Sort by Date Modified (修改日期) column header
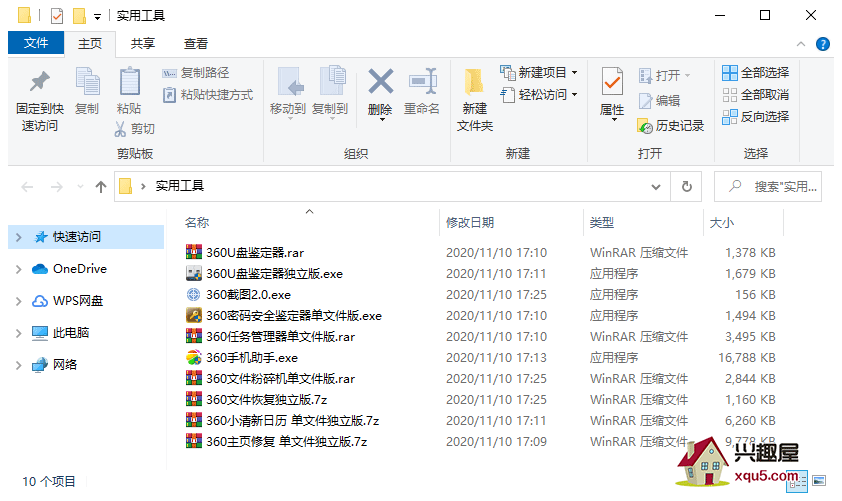 [x=470, y=223]
